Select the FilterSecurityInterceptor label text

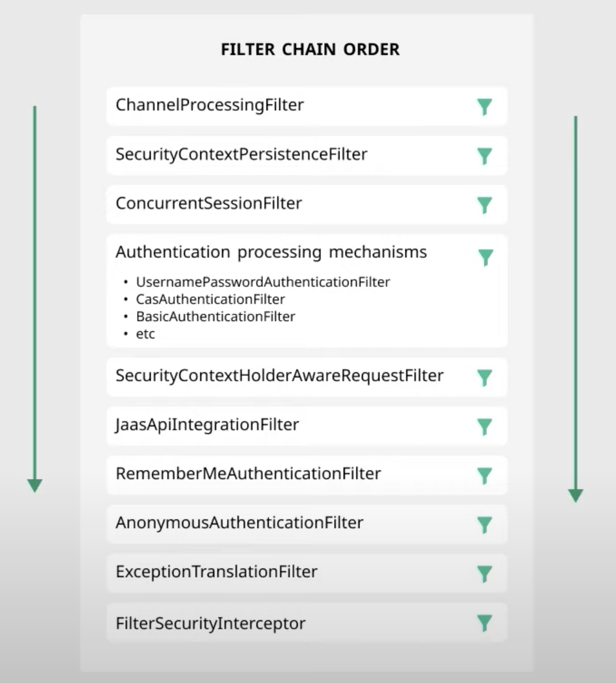[210, 623]
